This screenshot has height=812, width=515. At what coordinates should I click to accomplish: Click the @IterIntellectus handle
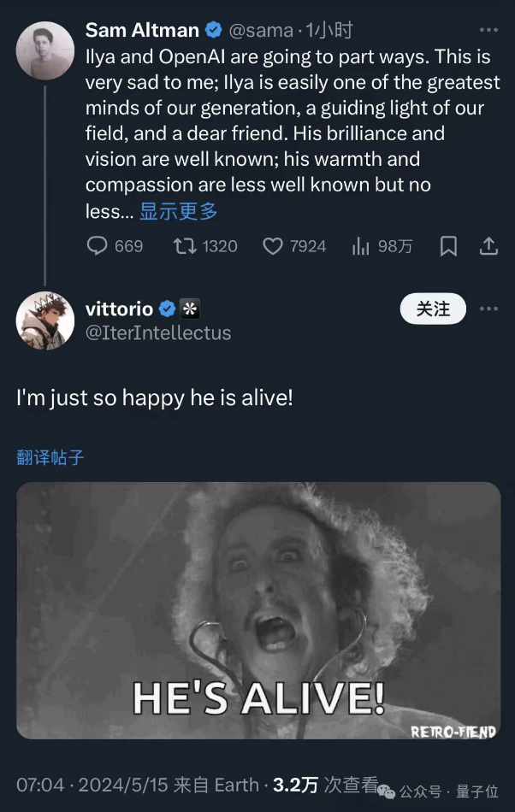(158, 333)
